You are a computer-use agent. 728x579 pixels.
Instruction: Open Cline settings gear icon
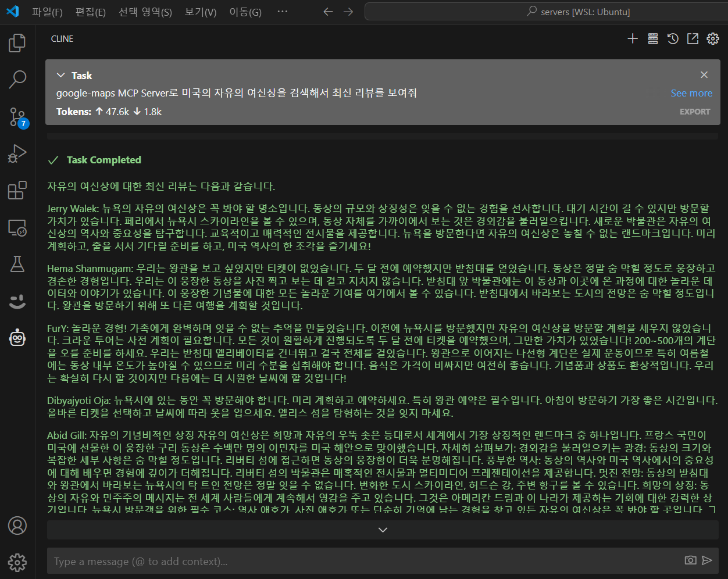(713, 38)
